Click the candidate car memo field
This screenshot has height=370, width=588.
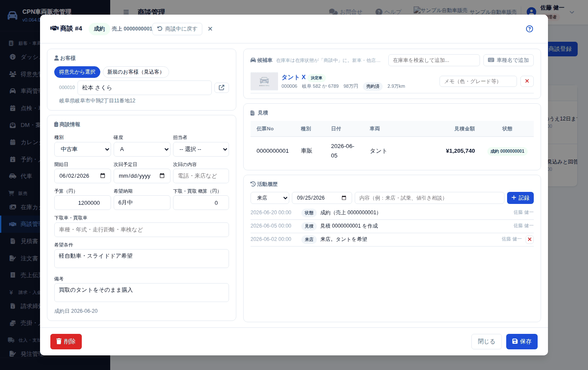tap(478, 81)
